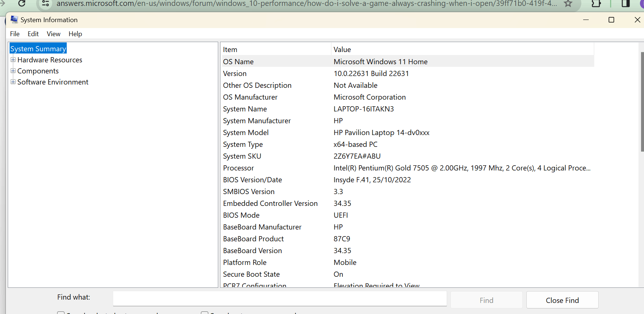Image resolution: width=644 pixels, height=314 pixels.
Task: Click the 'HP Pavilion Laptop 14-dv0xxx' value
Action: pos(382,132)
